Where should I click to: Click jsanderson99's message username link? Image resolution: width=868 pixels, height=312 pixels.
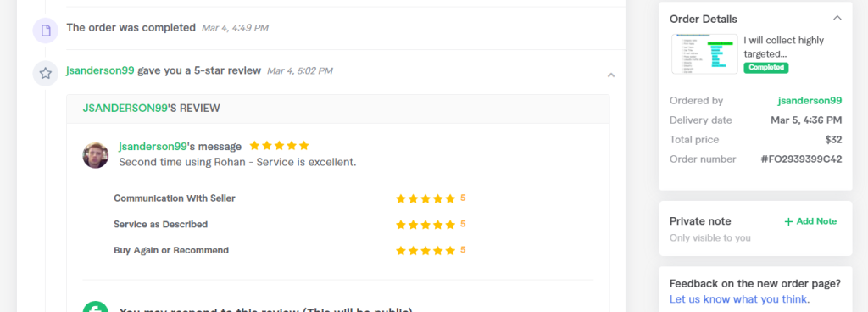[x=153, y=147]
